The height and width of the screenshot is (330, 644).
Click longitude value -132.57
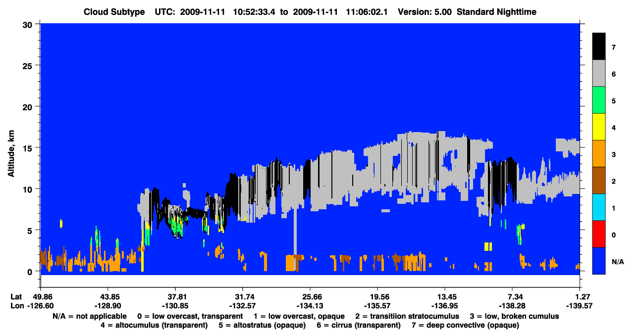(242, 306)
